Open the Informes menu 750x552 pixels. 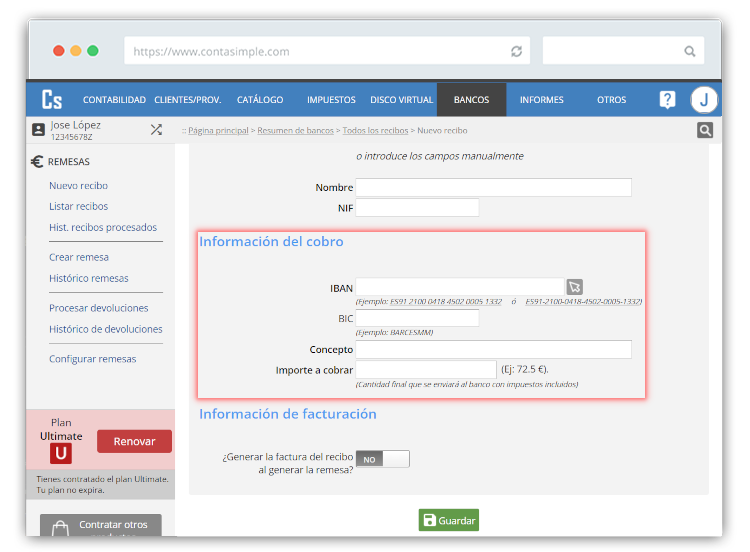point(541,99)
